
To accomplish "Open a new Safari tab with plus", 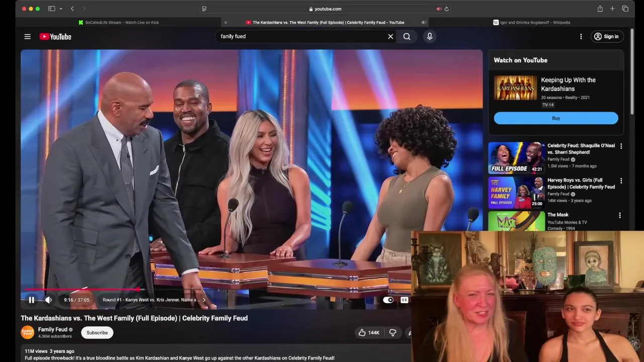I will click(612, 9).
